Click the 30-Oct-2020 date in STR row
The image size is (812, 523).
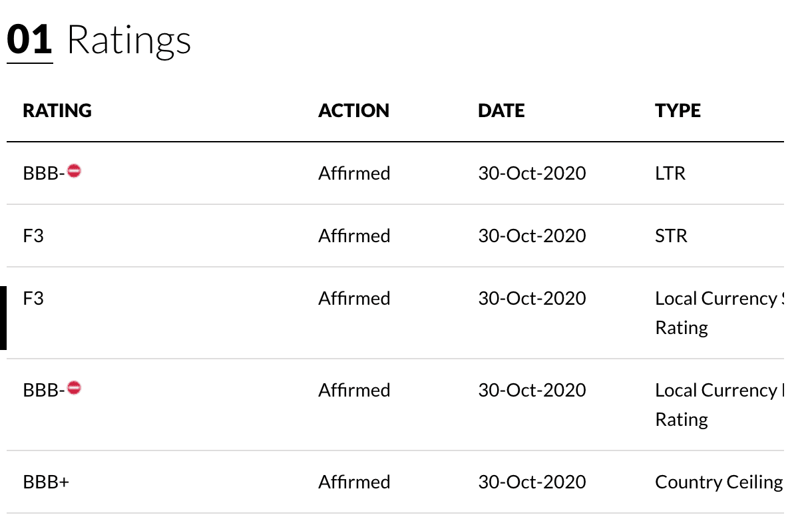(x=532, y=236)
